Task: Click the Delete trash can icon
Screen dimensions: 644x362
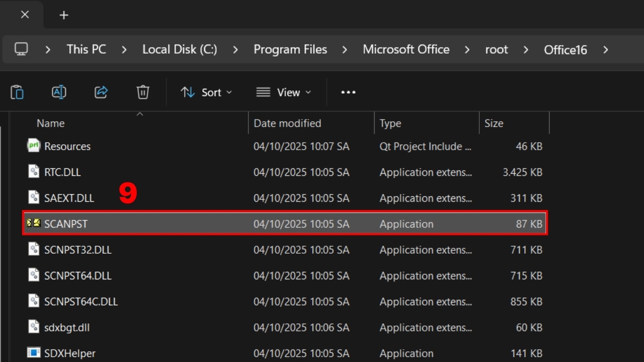Action: [143, 92]
